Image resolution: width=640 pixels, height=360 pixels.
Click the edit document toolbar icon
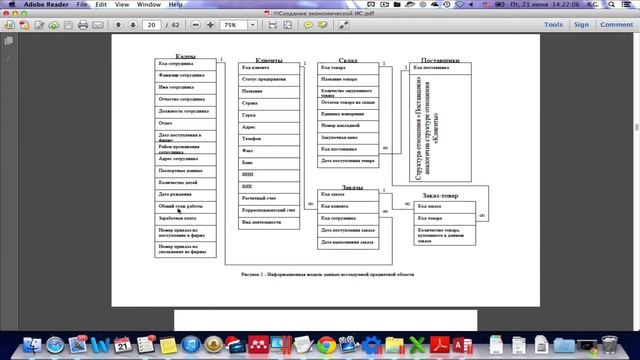click(x=39, y=25)
